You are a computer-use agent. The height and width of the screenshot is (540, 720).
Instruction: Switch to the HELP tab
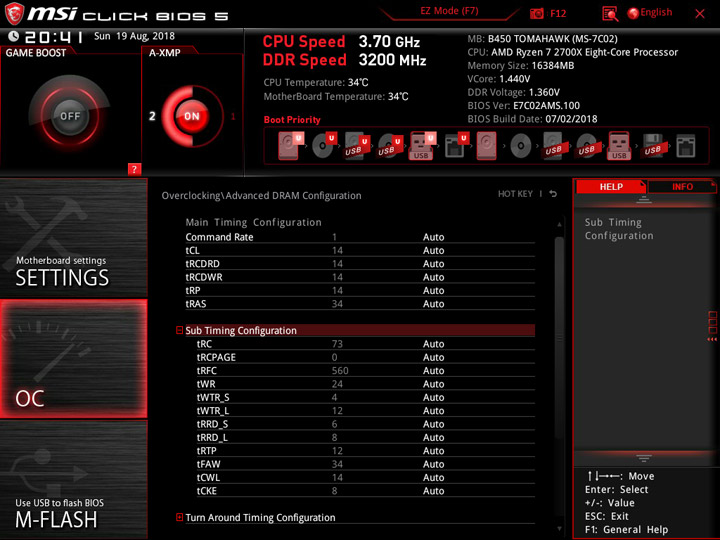[x=611, y=187]
